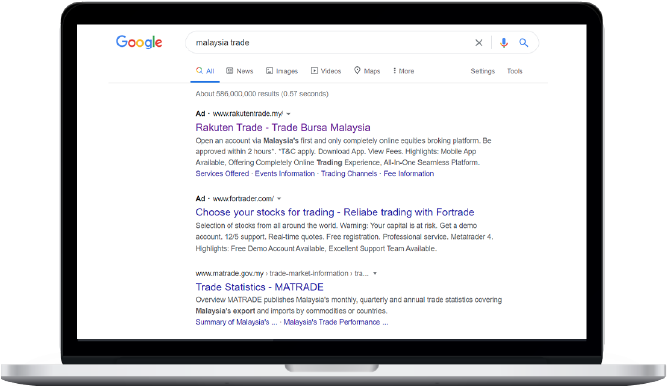Viewport: 668px width, 387px height.
Task: Start voice search with microphone icon
Action: (x=504, y=43)
